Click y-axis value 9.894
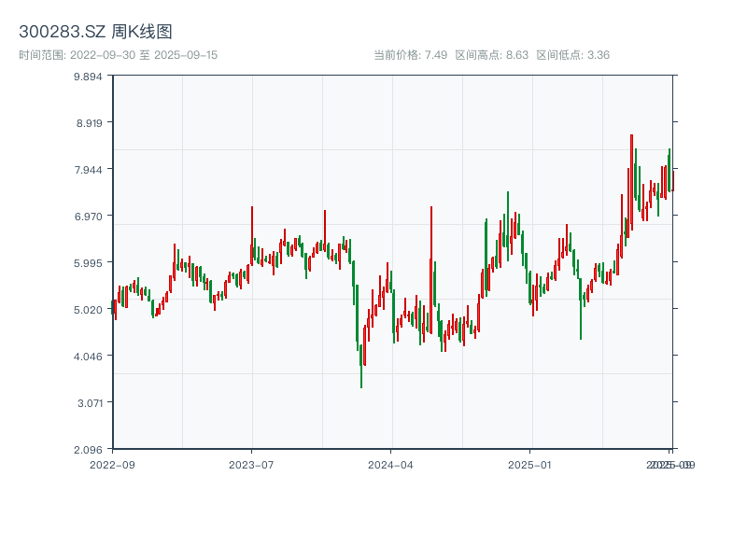The width and height of the screenshot is (747, 560). click(88, 77)
